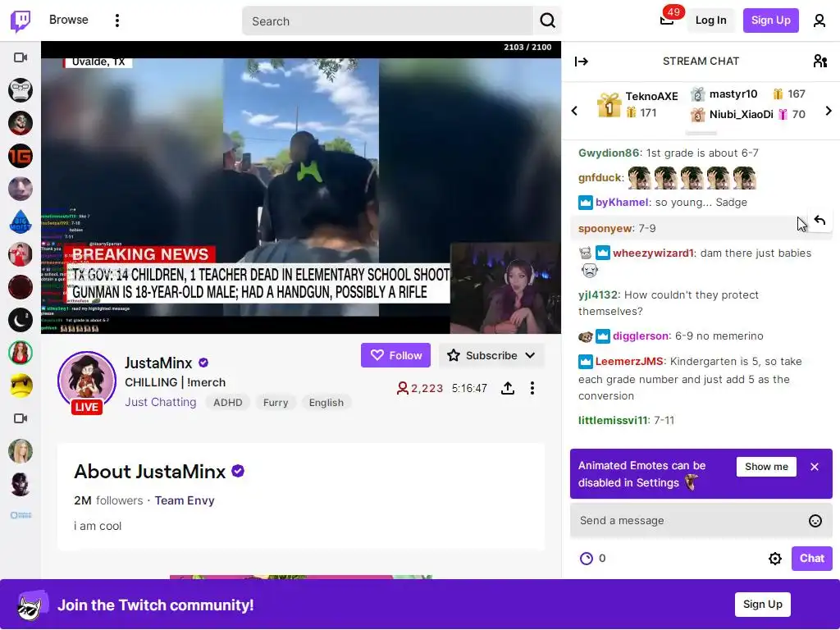Open chat settings gear
840x630 pixels.
[x=774, y=559]
